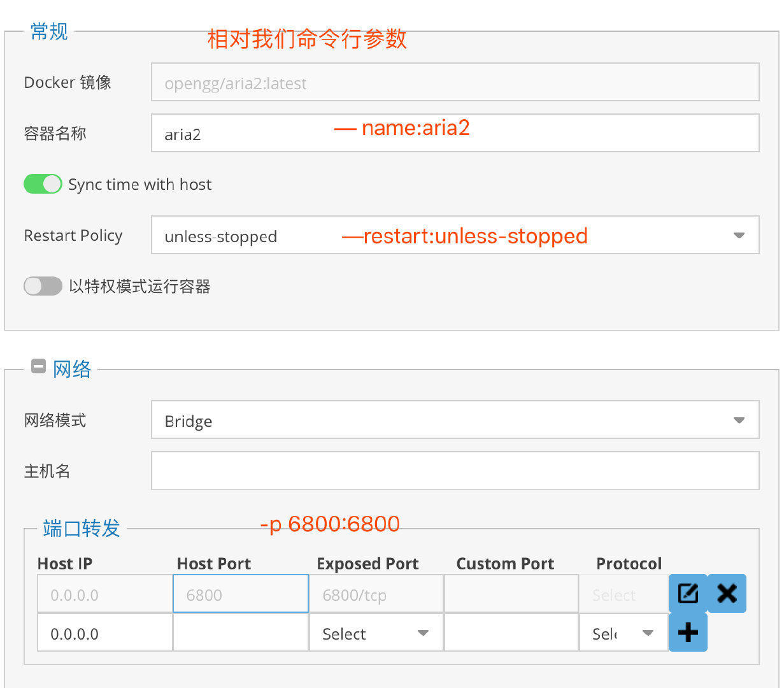
Task: Add another port forwarding entry
Action: click(x=687, y=633)
